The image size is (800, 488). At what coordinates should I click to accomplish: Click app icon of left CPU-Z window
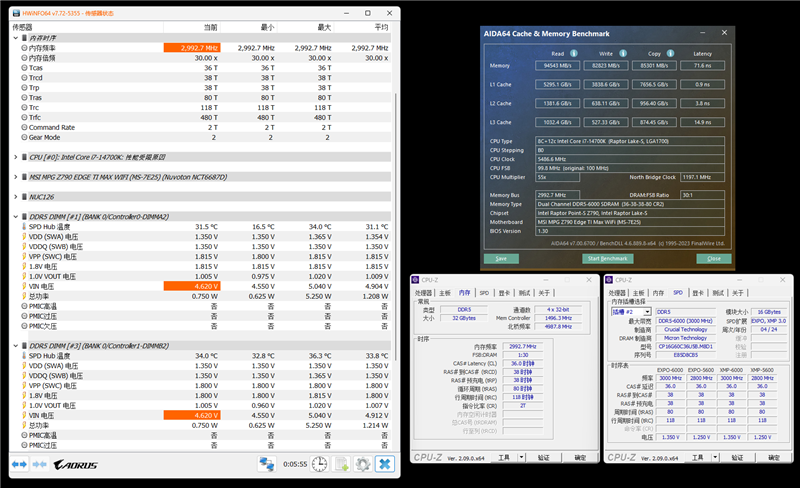pos(415,280)
